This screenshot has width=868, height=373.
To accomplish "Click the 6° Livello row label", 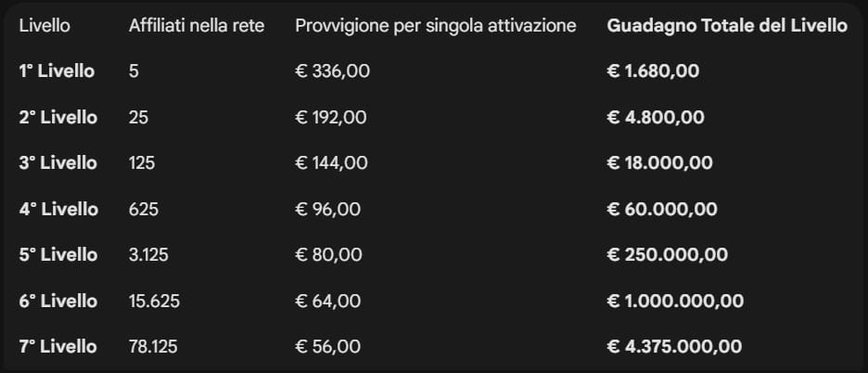I will pos(57,302).
